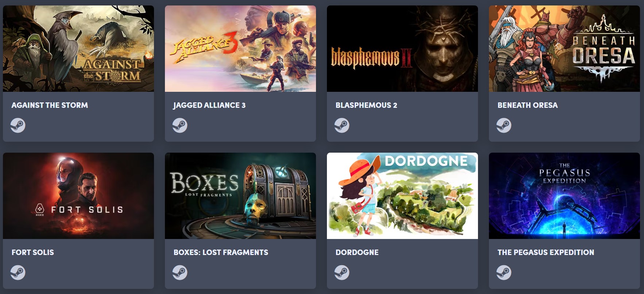
Task: Select the Fort Solis cover image
Action: click(78, 196)
